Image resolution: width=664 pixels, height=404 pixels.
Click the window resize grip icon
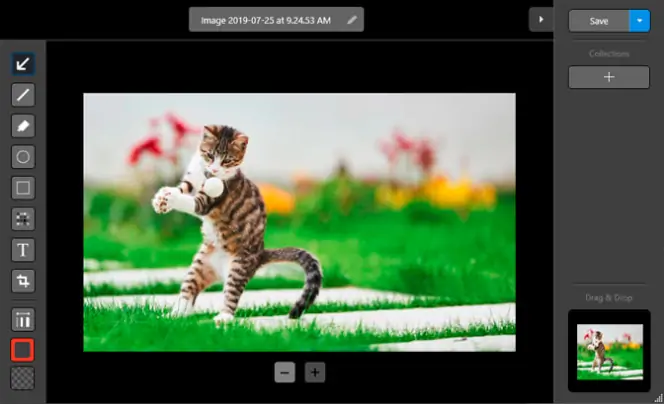658,398
